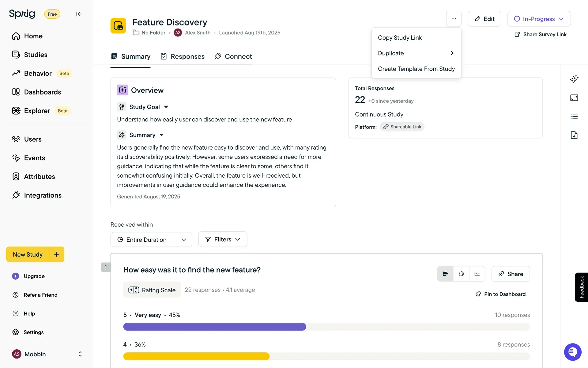Switch to bar chart view
The height and width of the screenshot is (368, 588).
pyautogui.click(x=445, y=274)
